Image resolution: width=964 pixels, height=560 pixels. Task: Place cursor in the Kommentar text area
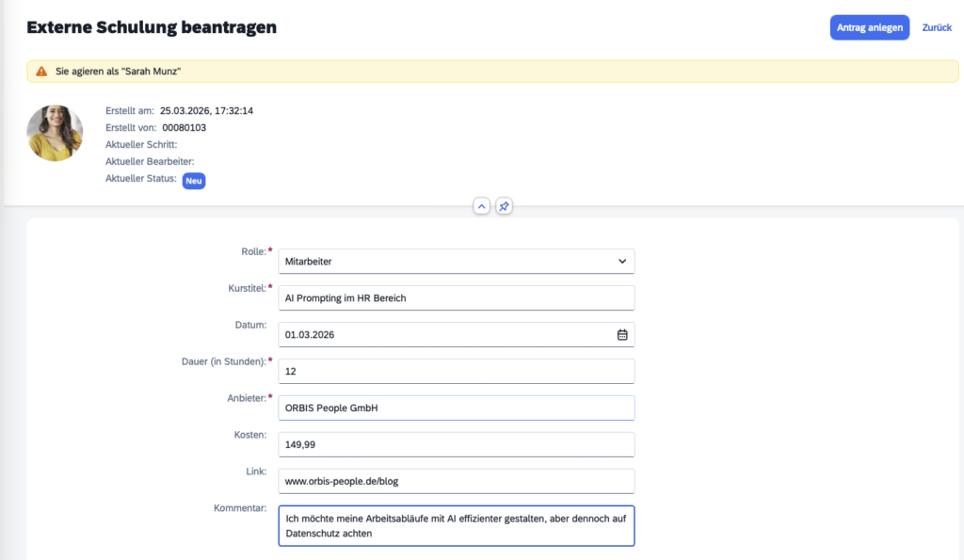pos(456,526)
